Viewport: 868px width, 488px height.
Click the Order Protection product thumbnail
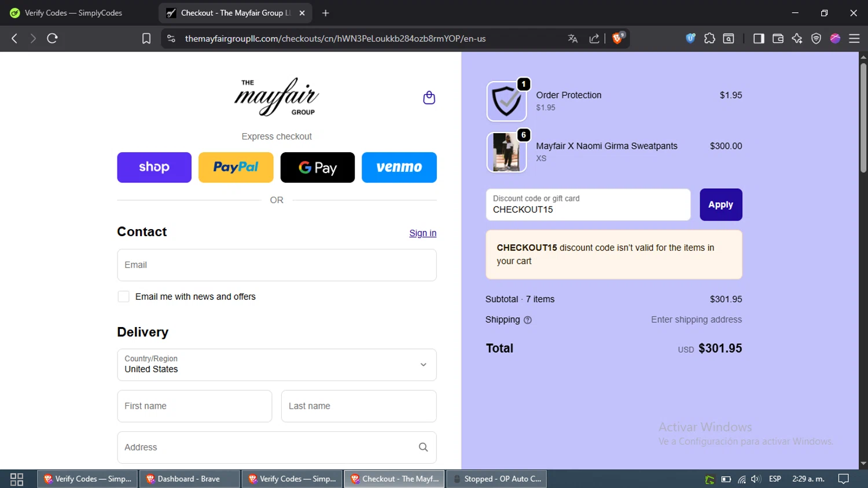pyautogui.click(x=506, y=101)
